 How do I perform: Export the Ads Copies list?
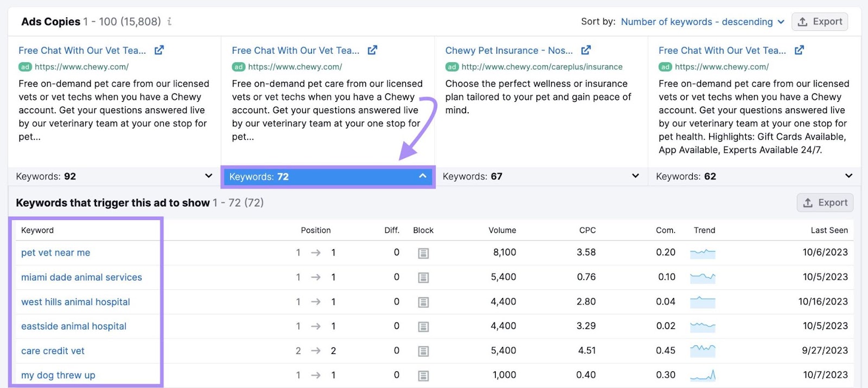click(820, 22)
